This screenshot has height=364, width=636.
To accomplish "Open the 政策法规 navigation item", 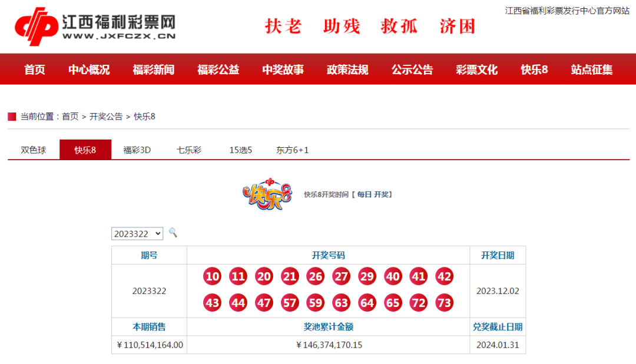I will [347, 70].
